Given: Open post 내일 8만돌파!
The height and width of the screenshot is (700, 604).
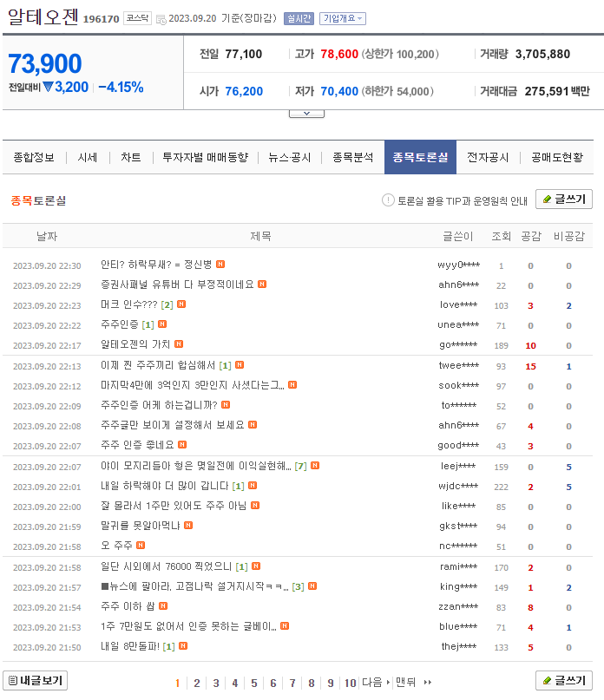Looking at the screenshot, I should (x=130, y=646).
